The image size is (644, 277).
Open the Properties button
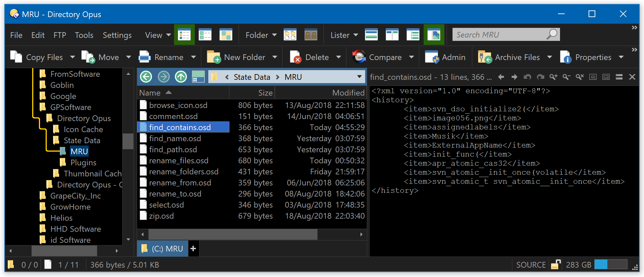(x=586, y=57)
